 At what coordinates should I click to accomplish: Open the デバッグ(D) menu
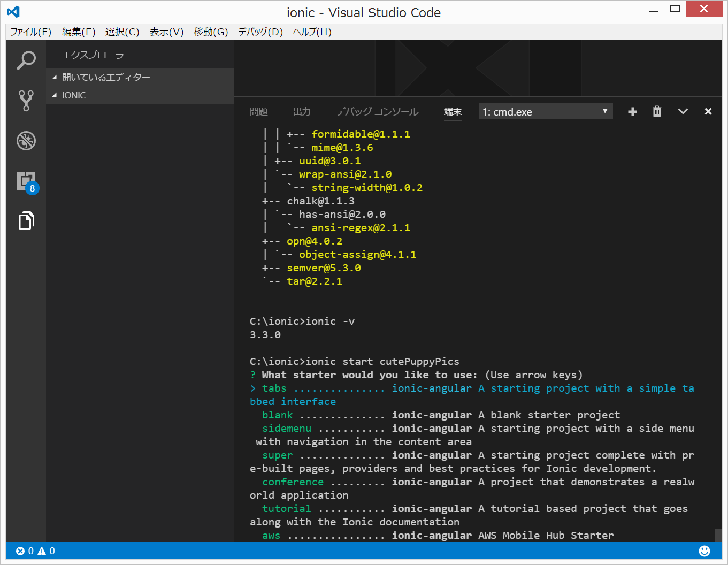pos(260,32)
